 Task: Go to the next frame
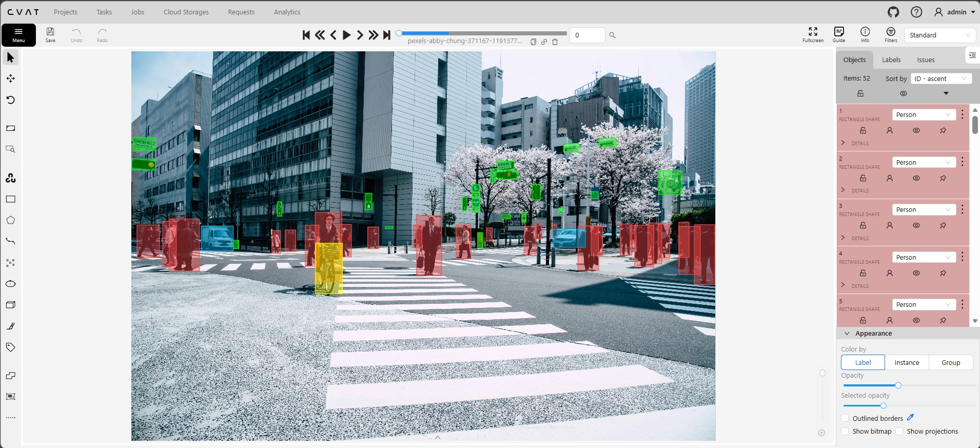tap(360, 35)
